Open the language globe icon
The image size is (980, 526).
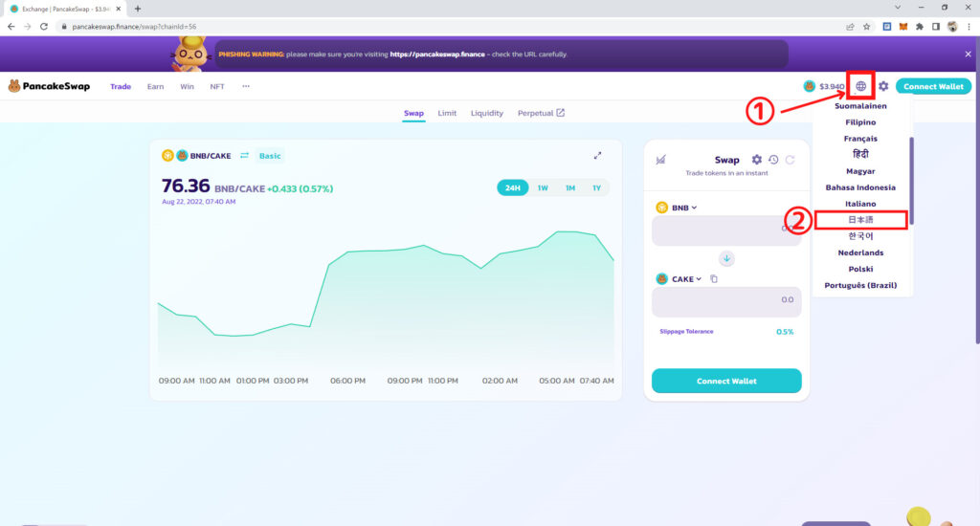pyautogui.click(x=860, y=86)
